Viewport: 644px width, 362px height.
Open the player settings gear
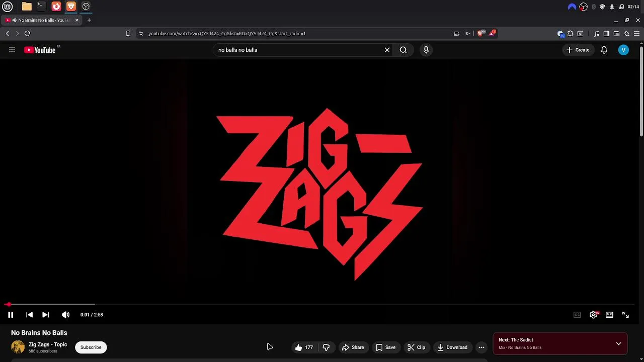pos(594,315)
